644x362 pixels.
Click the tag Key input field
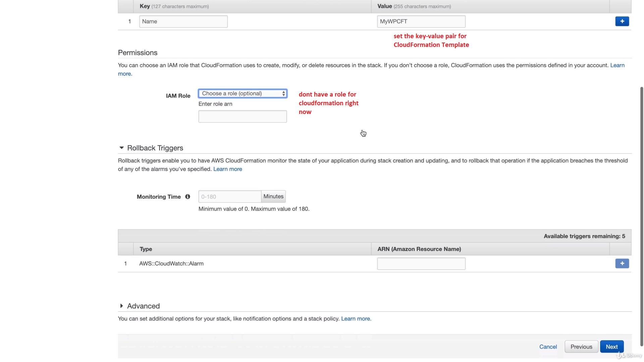coord(183,21)
